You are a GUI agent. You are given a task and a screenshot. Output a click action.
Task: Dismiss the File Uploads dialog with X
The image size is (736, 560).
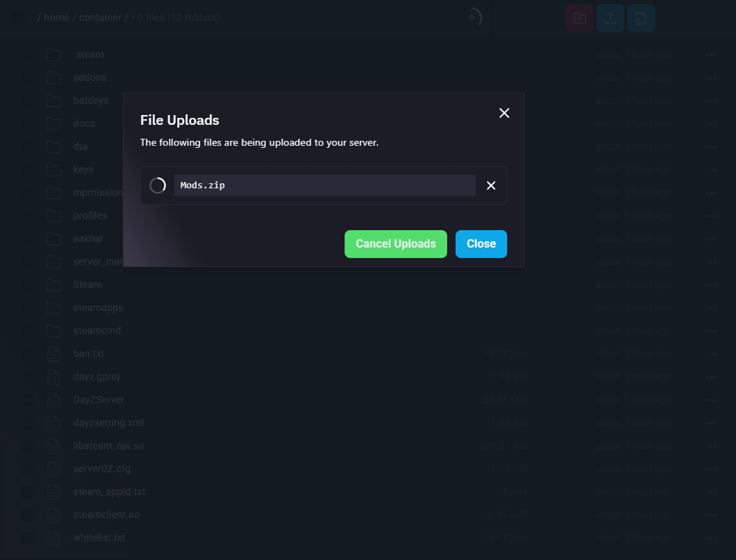504,113
